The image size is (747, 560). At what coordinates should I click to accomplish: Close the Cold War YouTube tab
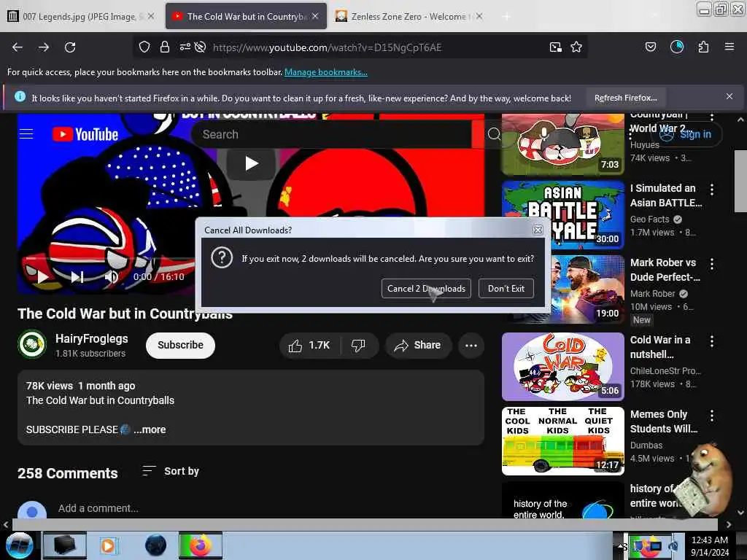point(315,16)
